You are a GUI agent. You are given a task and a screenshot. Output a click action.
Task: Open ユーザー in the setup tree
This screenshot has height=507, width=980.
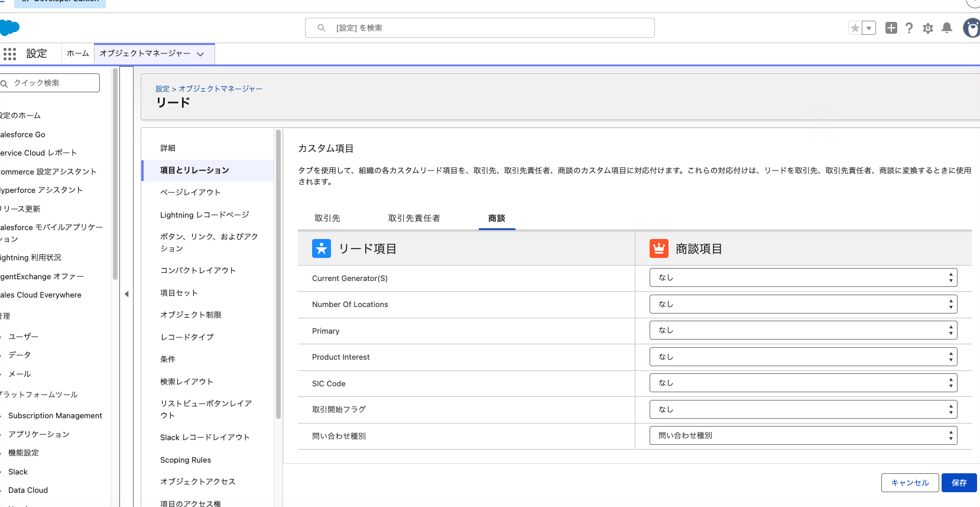click(x=23, y=336)
